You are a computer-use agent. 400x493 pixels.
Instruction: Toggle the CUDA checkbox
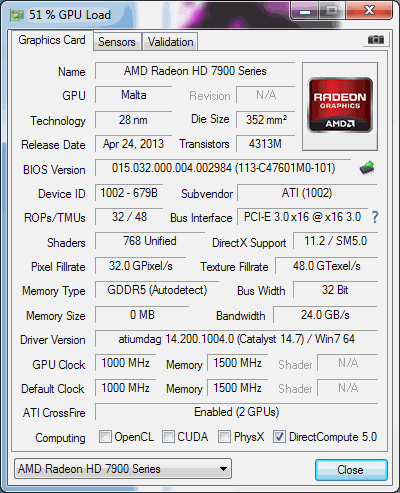pos(168,437)
